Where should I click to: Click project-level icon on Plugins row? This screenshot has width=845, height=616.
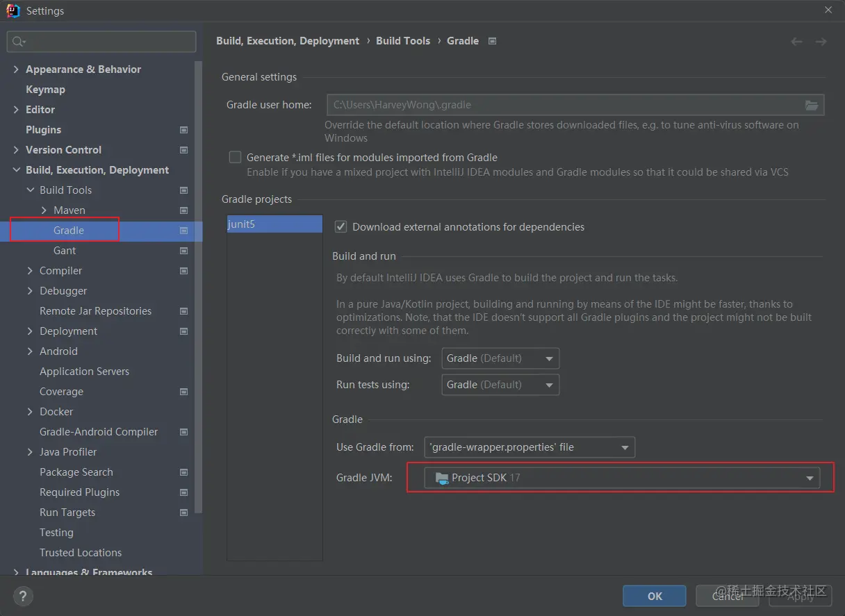(x=184, y=130)
